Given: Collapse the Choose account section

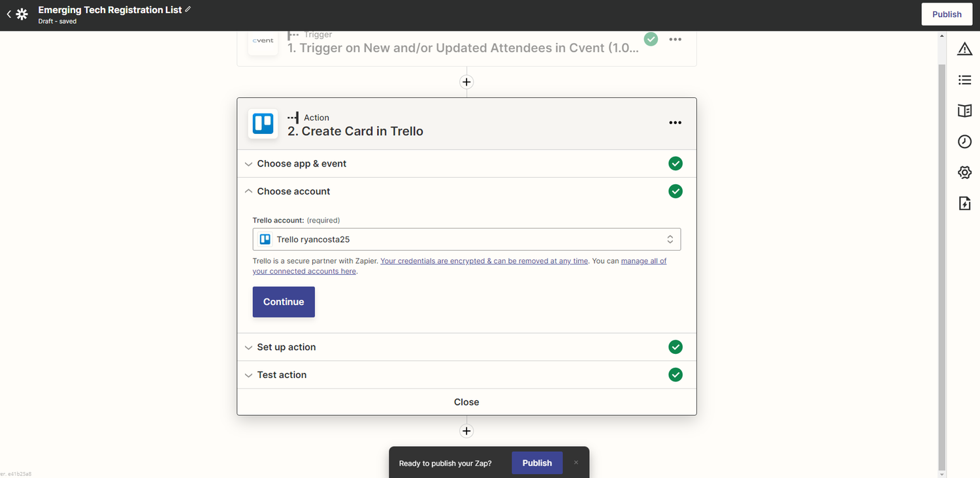Looking at the screenshot, I should (x=293, y=191).
